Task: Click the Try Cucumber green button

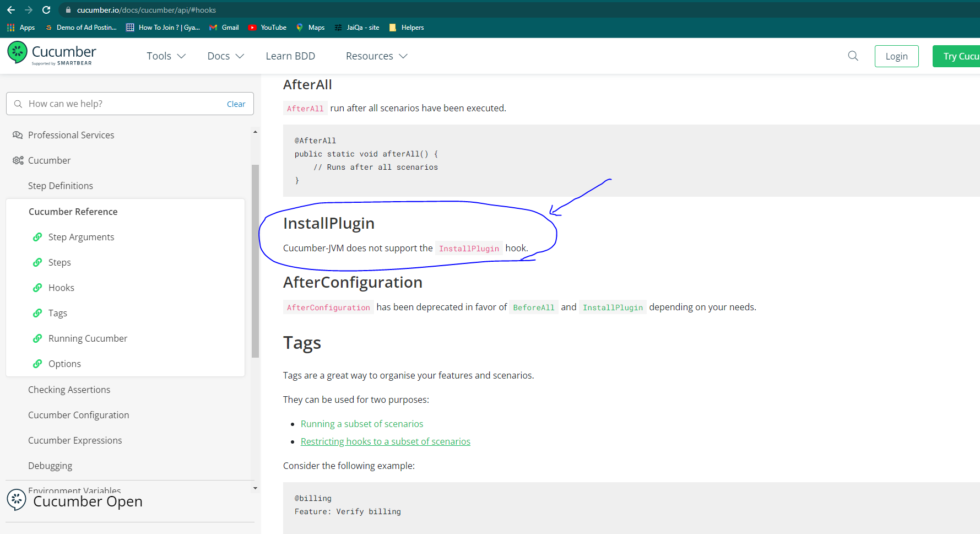Action: [x=956, y=56]
